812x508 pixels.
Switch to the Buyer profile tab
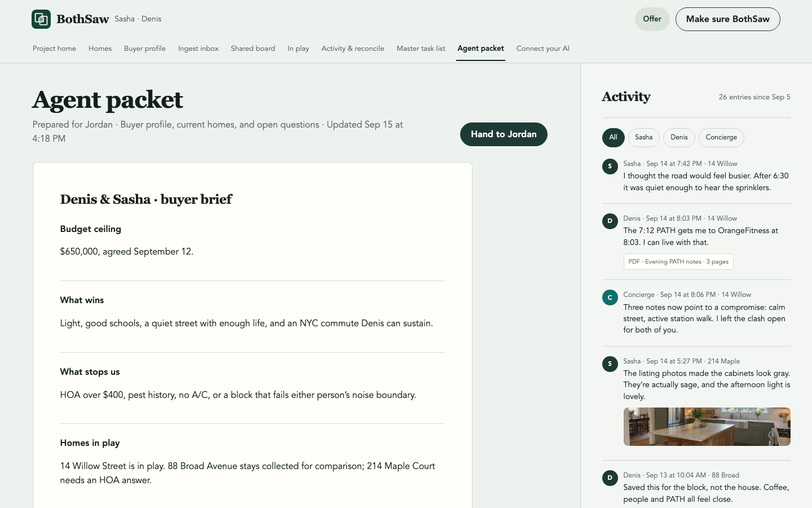(145, 49)
